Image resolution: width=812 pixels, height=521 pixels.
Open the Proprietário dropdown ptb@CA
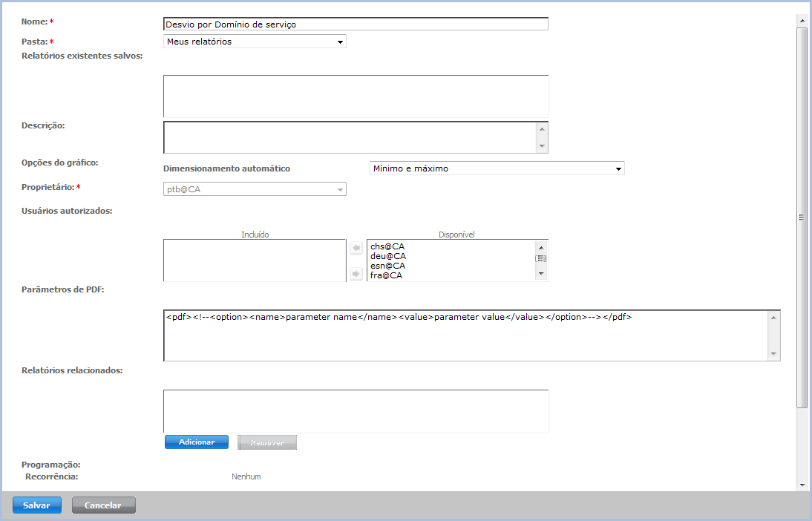[255, 189]
